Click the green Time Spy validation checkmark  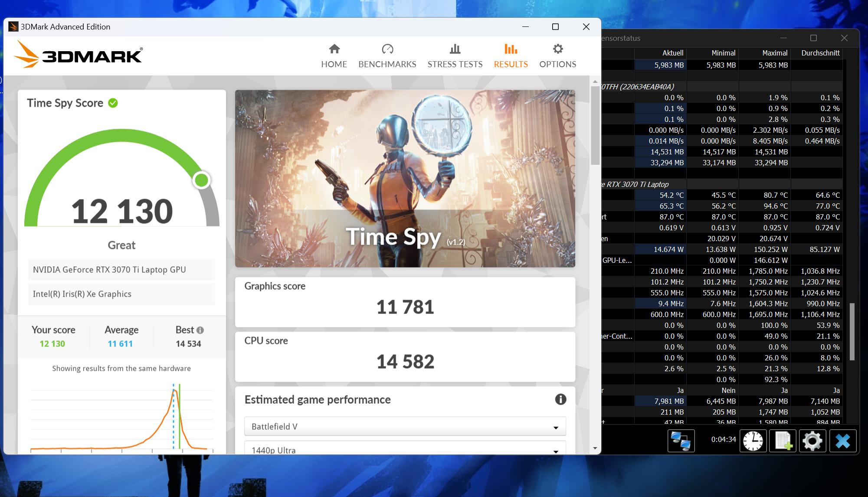(113, 103)
